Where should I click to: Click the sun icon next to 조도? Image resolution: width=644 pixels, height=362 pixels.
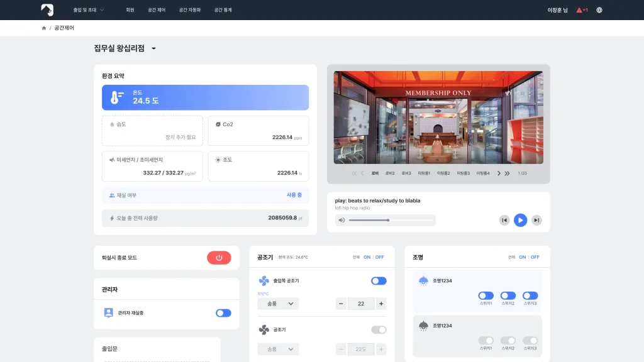tap(218, 160)
